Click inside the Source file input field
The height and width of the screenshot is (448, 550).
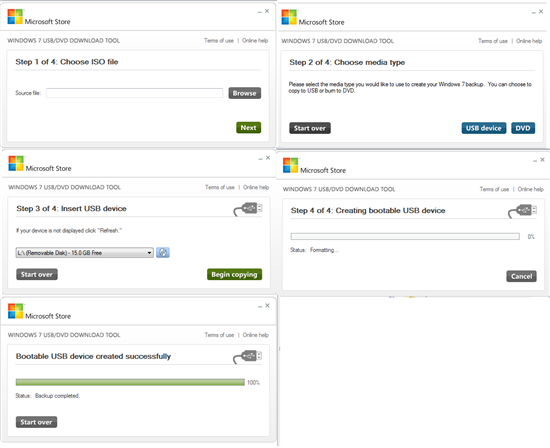pos(135,93)
